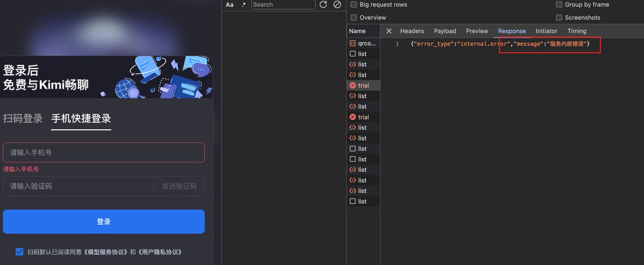
Task: Select the qrco... request row
Action: point(363,43)
